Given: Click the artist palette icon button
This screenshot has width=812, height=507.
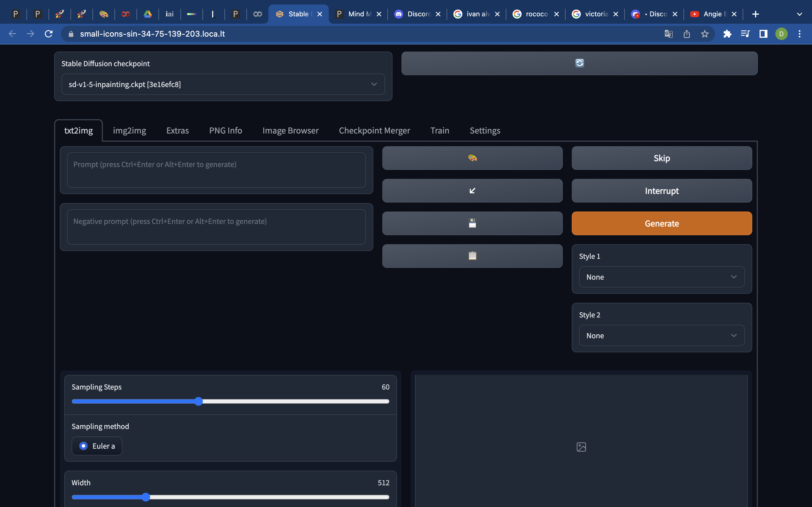Looking at the screenshot, I should click(x=472, y=158).
